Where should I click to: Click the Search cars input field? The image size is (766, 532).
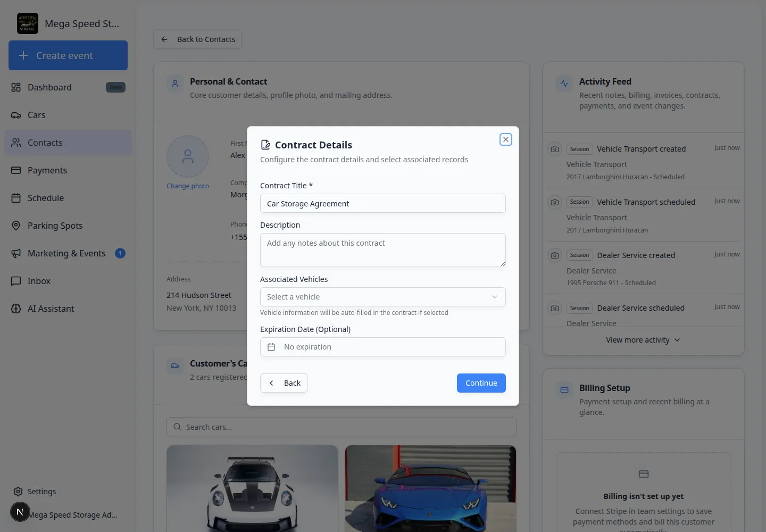click(342, 427)
